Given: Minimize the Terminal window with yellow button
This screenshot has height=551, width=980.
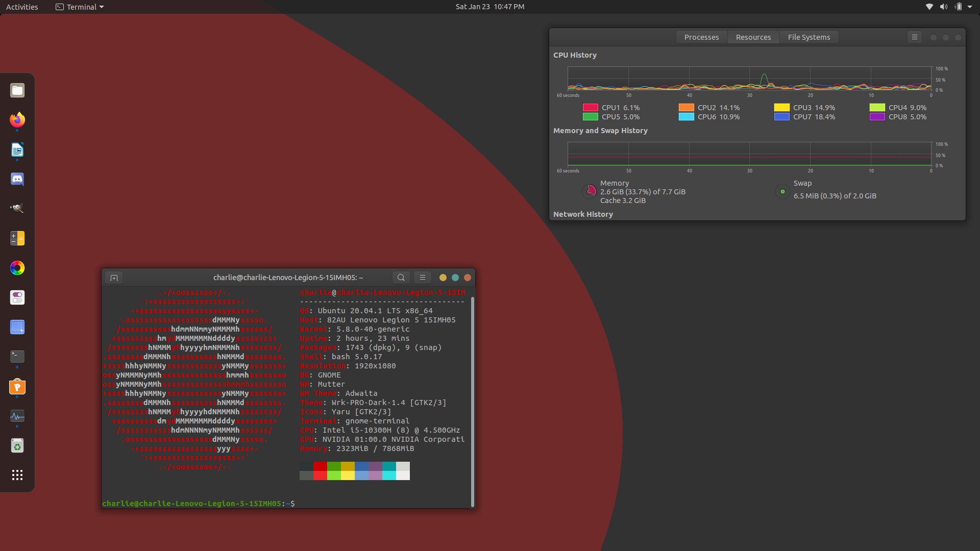Looking at the screenshot, I should [x=443, y=278].
